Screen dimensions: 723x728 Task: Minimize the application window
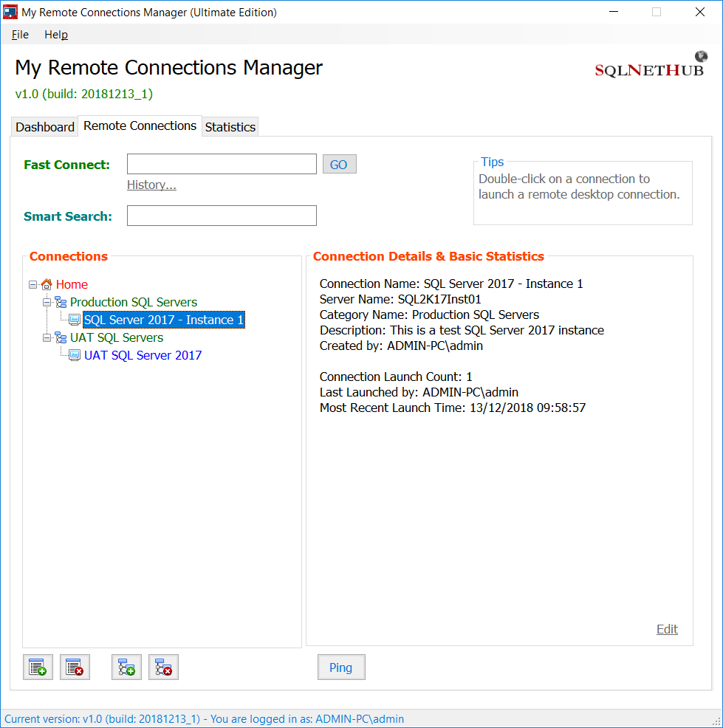614,12
